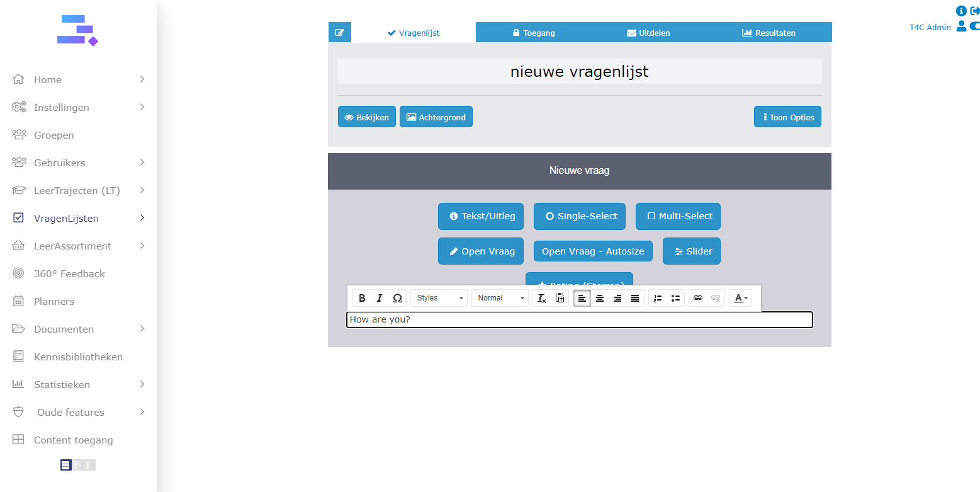This screenshot has height=492, width=980.
Task: Open the Resultaten tab
Action: coord(769,33)
